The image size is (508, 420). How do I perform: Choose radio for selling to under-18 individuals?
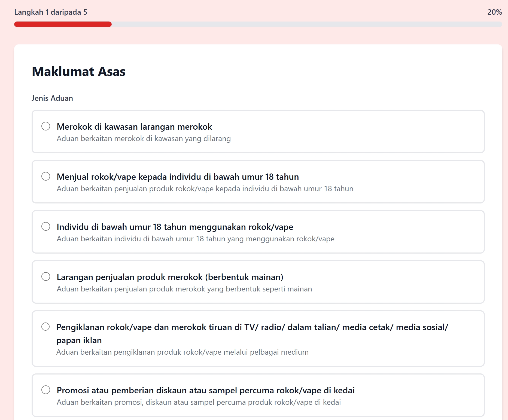[46, 176]
